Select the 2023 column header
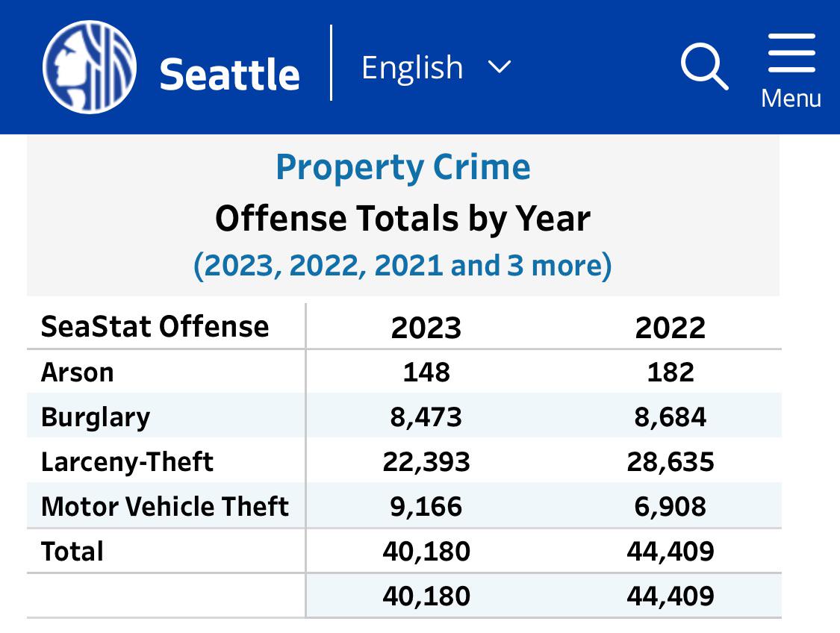This screenshot has width=840, height=633. click(425, 326)
